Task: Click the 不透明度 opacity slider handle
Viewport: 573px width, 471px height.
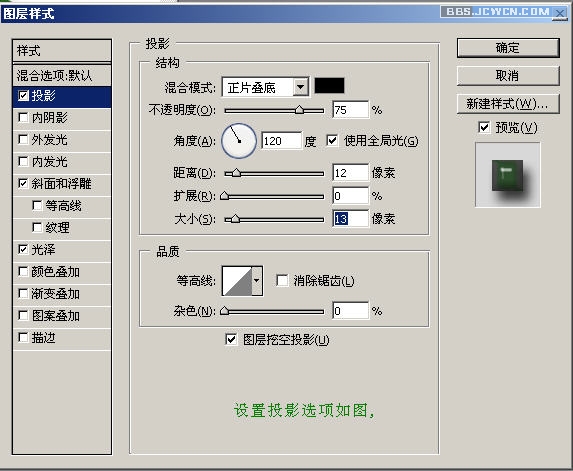Action: click(299, 110)
